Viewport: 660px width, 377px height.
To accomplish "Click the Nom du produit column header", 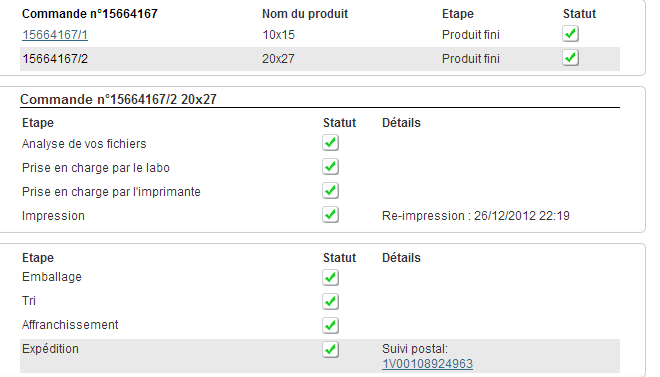I will [305, 14].
